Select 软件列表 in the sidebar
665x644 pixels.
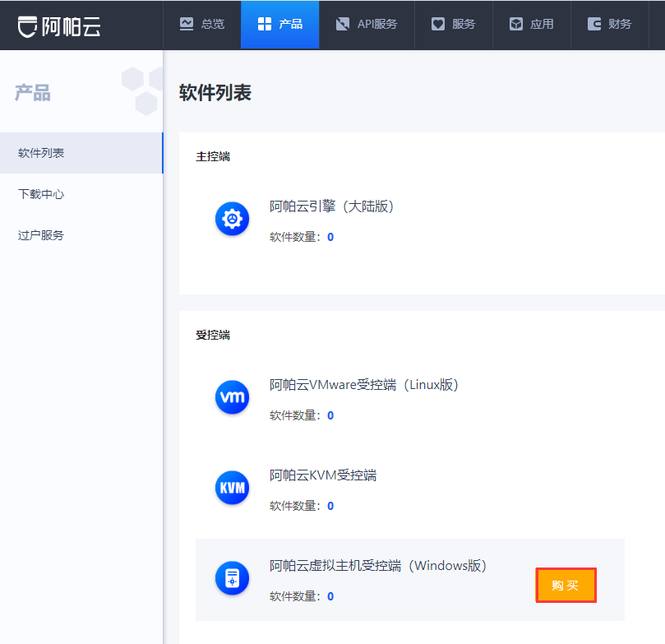pyautogui.click(x=81, y=153)
